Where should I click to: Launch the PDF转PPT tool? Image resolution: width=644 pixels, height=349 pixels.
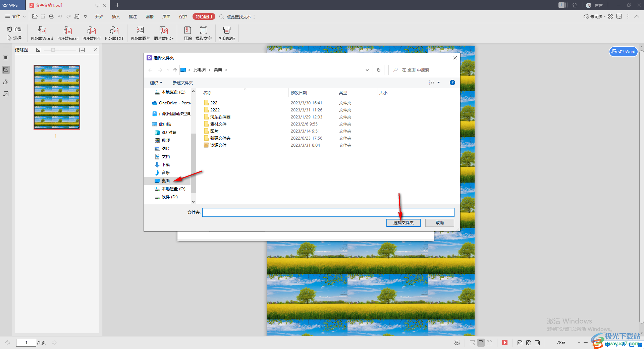92,34
